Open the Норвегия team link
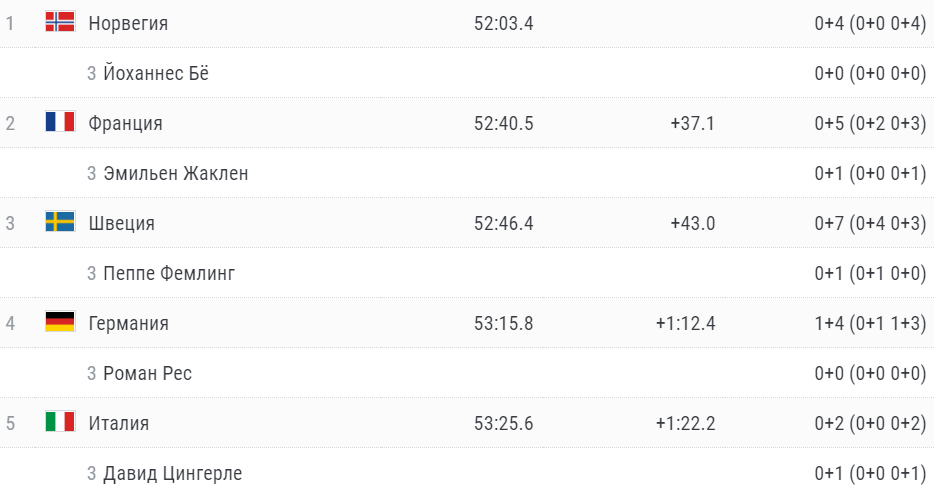934x497 pixels. [128, 23]
